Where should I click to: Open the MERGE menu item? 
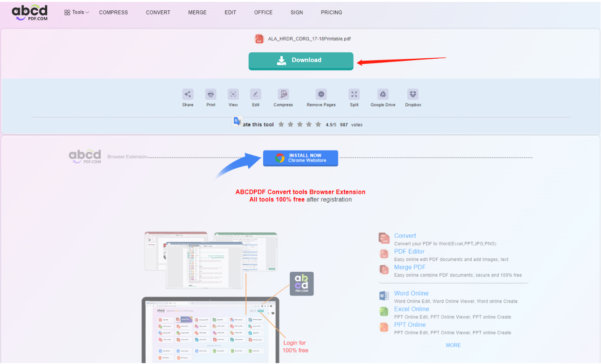pyautogui.click(x=197, y=13)
